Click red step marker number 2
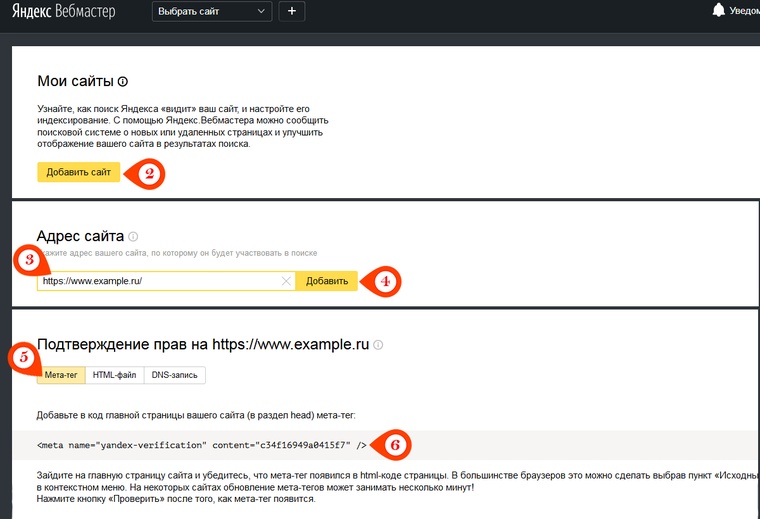Image resolution: width=760 pixels, height=519 pixels. point(148,174)
